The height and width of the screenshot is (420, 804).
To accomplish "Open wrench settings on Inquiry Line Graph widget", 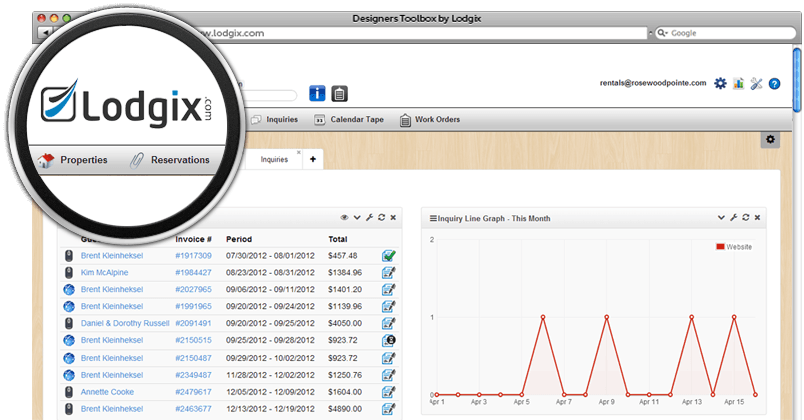I will point(733,217).
